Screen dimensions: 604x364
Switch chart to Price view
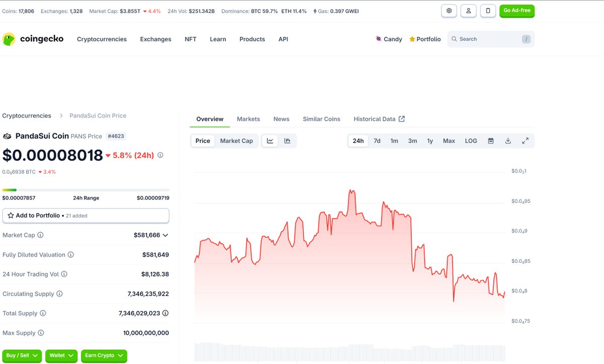click(x=203, y=141)
